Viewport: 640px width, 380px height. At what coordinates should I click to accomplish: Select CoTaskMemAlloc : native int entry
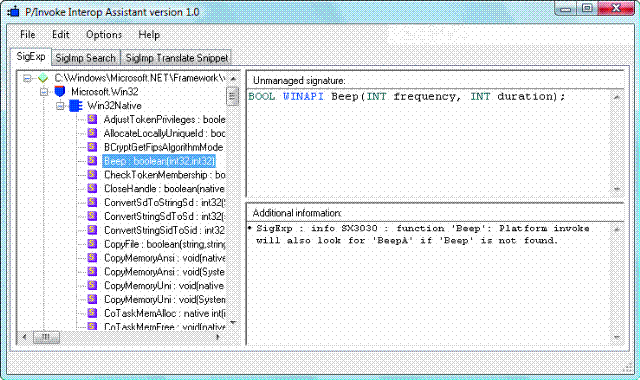point(164,313)
